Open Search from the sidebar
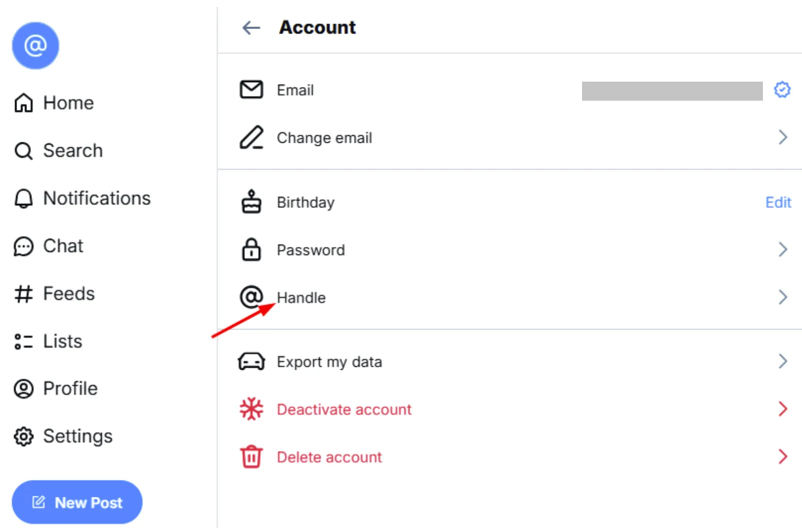 pos(23,150)
